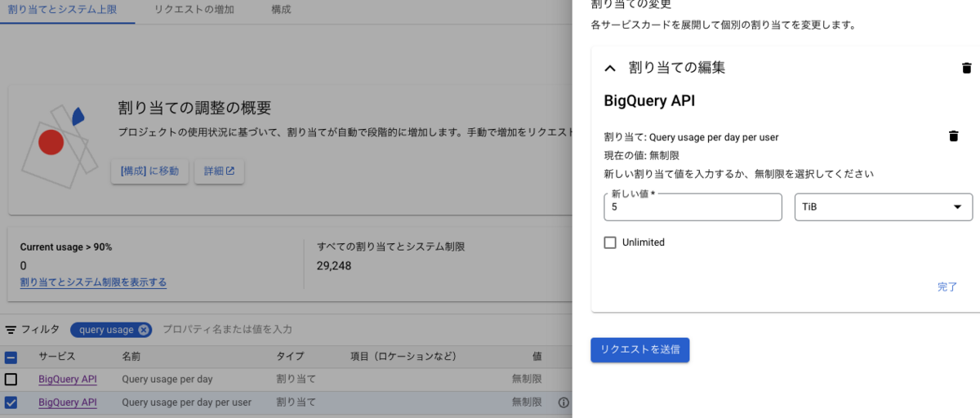The height and width of the screenshot is (418, 980).
Task: Check the Query usage per day row checkbox
Action: coord(11,380)
